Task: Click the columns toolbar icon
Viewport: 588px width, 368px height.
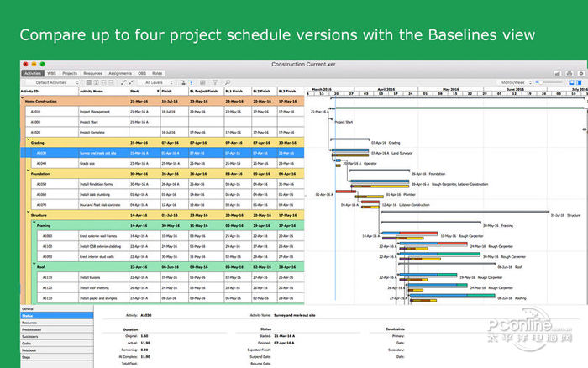Action: (x=202, y=82)
